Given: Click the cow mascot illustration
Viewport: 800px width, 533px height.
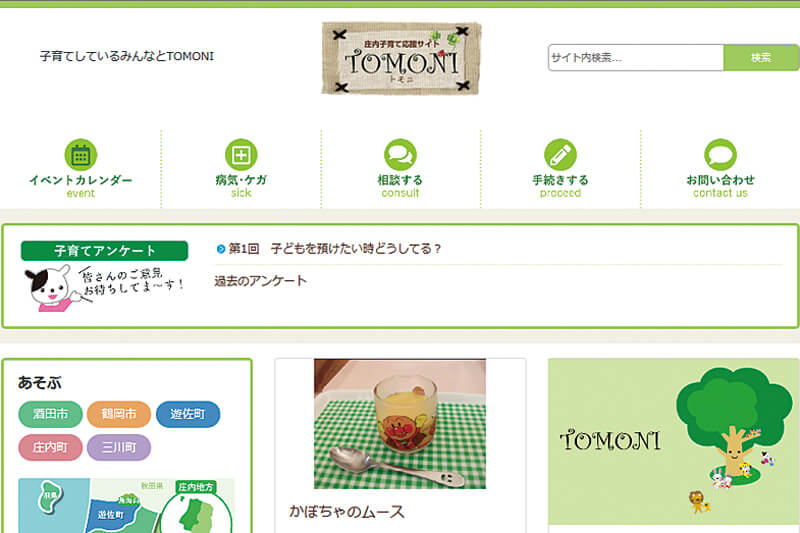Looking at the screenshot, I should [51, 288].
